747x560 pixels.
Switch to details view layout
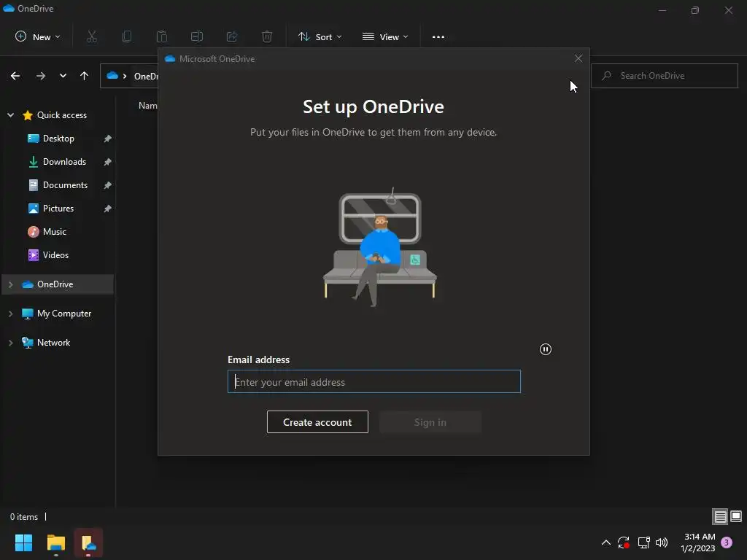720,516
